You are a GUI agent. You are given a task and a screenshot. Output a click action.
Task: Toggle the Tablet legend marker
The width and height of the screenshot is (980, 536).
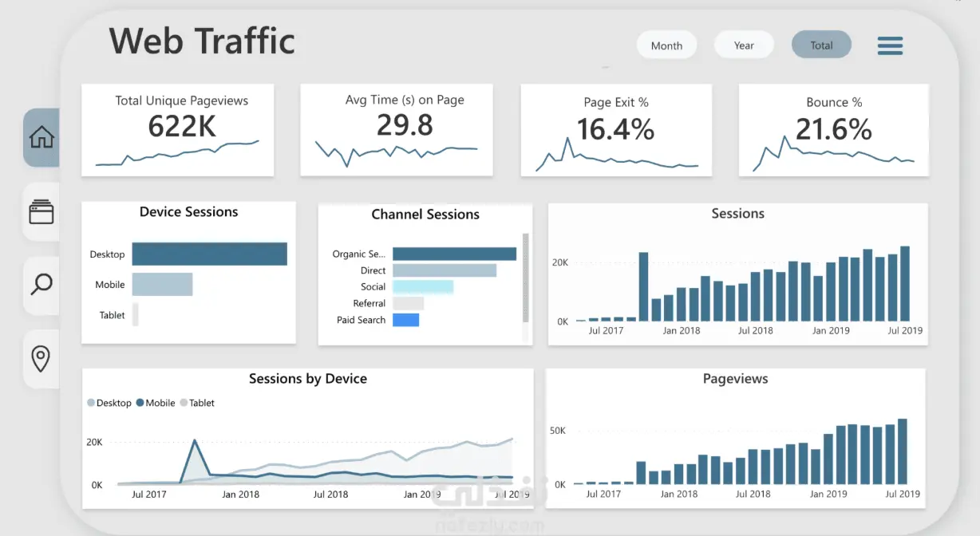coord(184,403)
